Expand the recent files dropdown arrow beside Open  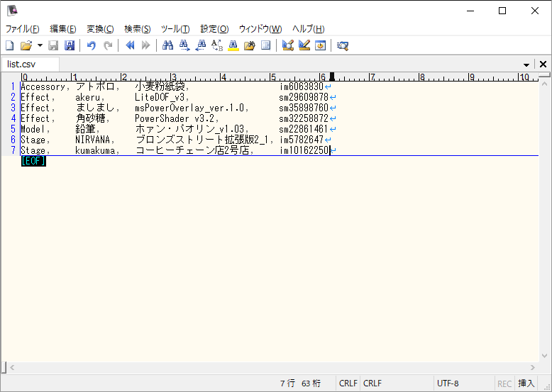point(40,45)
